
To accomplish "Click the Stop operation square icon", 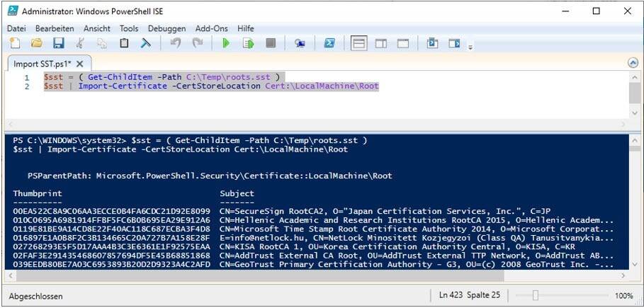I will [270, 43].
